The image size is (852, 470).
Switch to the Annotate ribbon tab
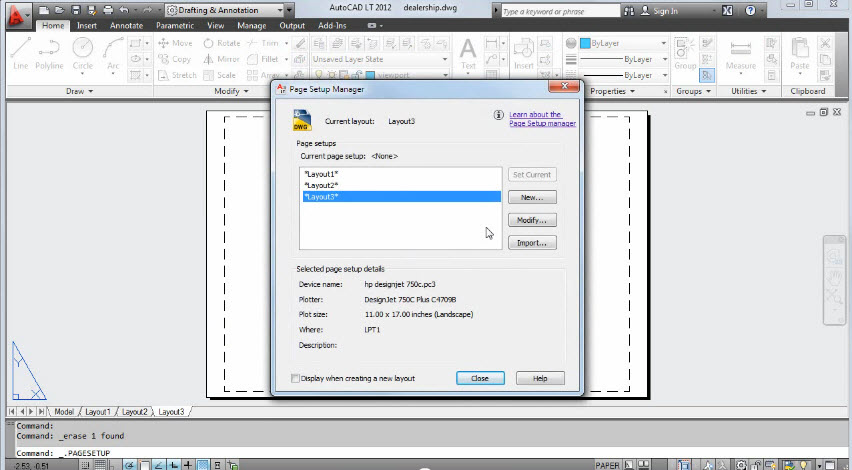coord(126,26)
